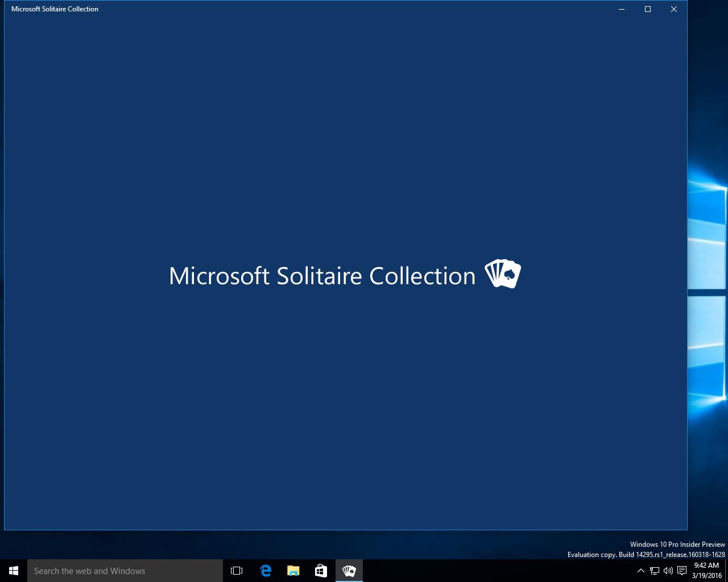Viewport: 728px width, 582px height.
Task: Open the Windows Store taskbar icon
Action: (x=321, y=571)
